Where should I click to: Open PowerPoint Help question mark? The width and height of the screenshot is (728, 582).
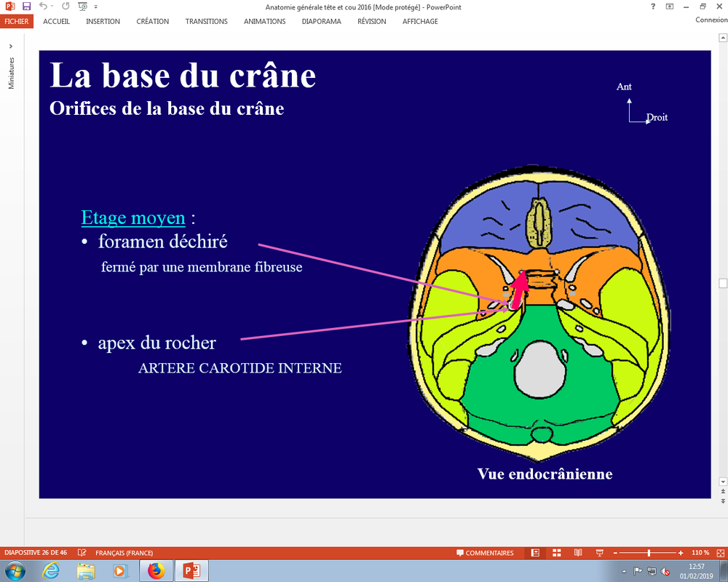pyautogui.click(x=653, y=7)
